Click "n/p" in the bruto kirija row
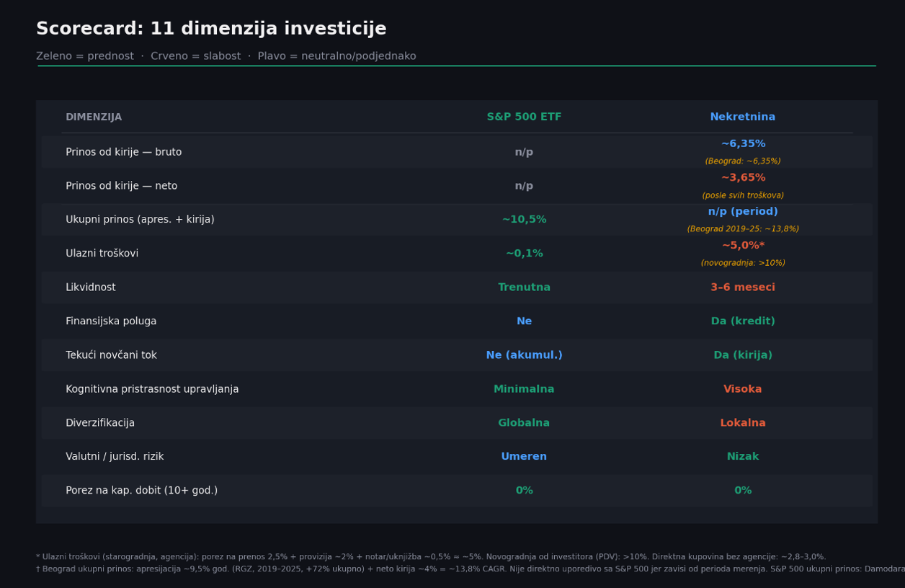This screenshot has width=905, height=588. click(524, 152)
